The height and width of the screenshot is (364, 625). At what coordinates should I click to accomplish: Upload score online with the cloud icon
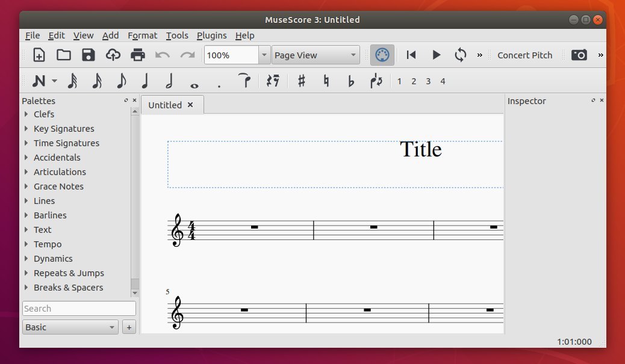pos(113,55)
